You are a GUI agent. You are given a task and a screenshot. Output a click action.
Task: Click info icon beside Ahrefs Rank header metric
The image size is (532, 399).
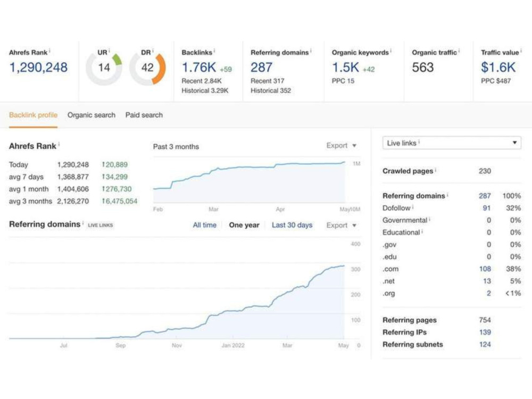(x=49, y=51)
